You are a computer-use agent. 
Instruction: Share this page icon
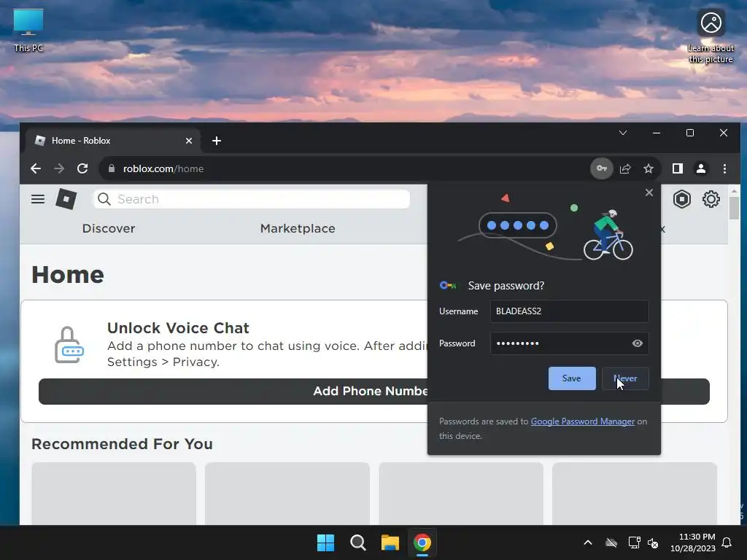tap(625, 168)
